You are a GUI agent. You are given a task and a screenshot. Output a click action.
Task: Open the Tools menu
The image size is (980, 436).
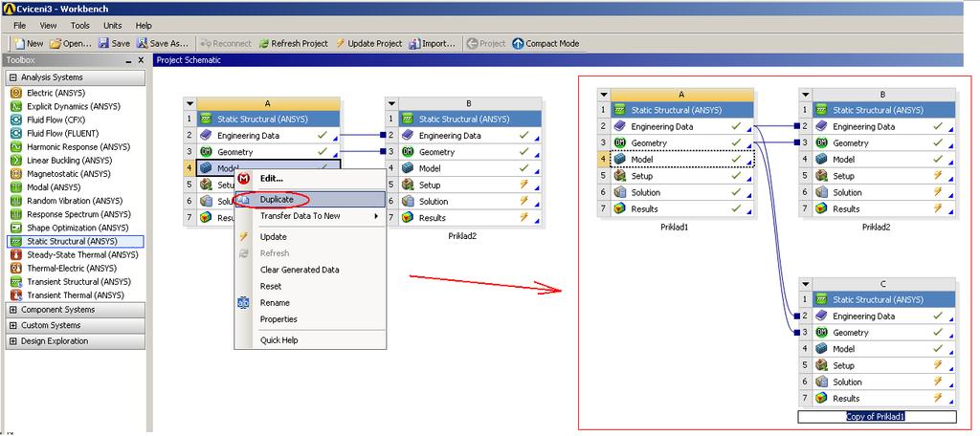click(80, 26)
